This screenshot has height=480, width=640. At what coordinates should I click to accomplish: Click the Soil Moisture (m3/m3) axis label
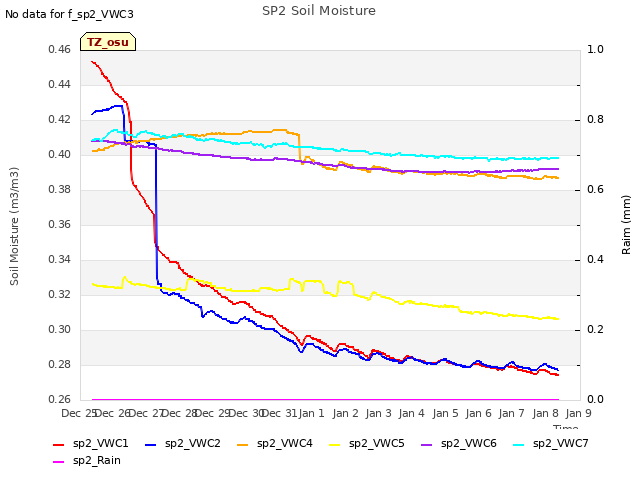14,226
